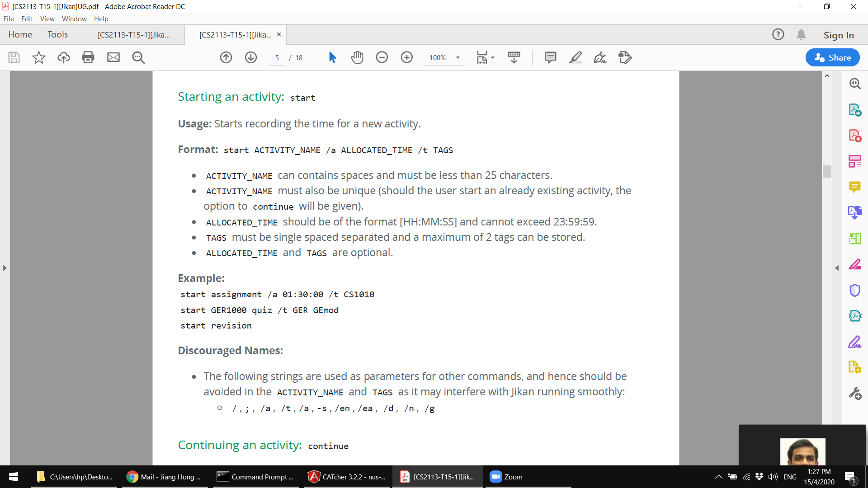This screenshot has height=488, width=868.
Task: Click the Zoom out minus icon
Action: 382,57
